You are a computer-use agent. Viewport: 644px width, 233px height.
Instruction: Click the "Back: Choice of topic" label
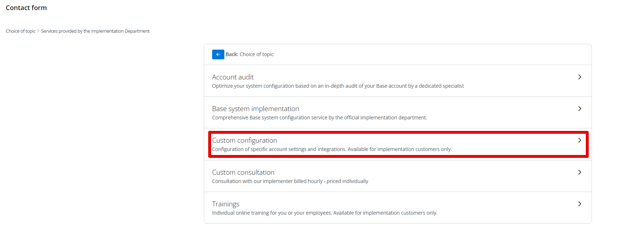249,54
